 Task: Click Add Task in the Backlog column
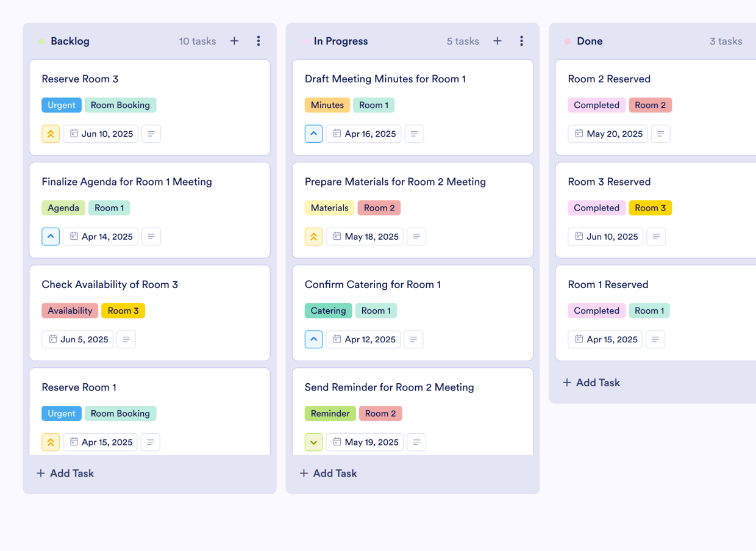[x=65, y=473]
